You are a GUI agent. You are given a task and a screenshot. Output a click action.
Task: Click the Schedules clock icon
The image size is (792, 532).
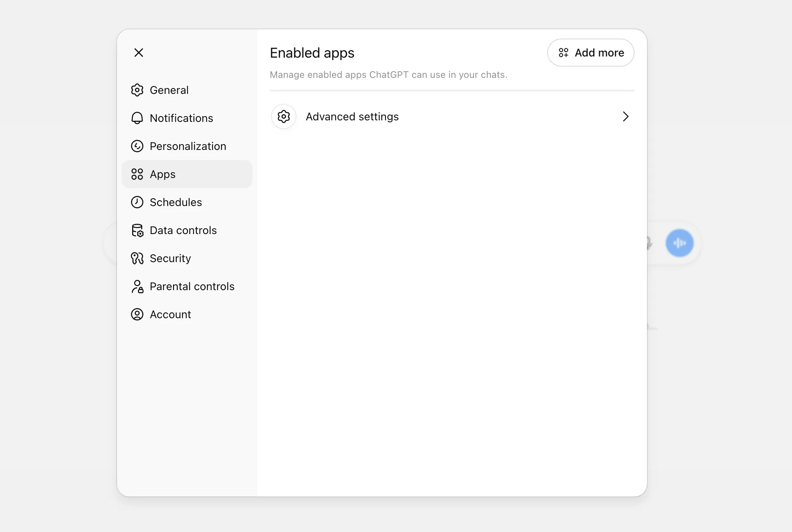[x=137, y=202]
